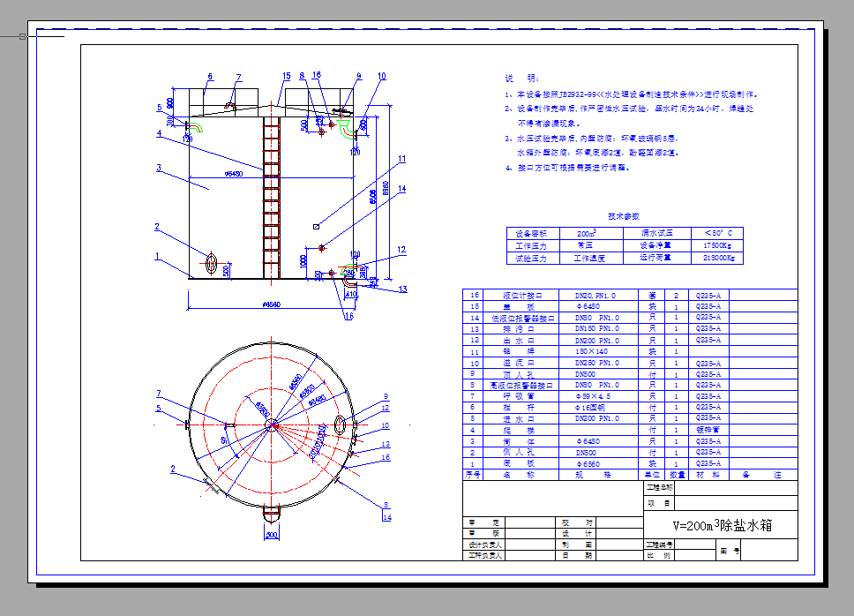This screenshot has width=854, height=616.
Task: Select the breather pipe on the tank roof
Action: point(231,106)
